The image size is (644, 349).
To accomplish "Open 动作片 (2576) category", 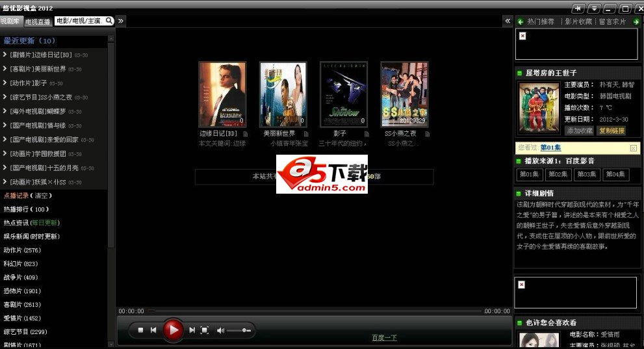I will tap(22, 250).
